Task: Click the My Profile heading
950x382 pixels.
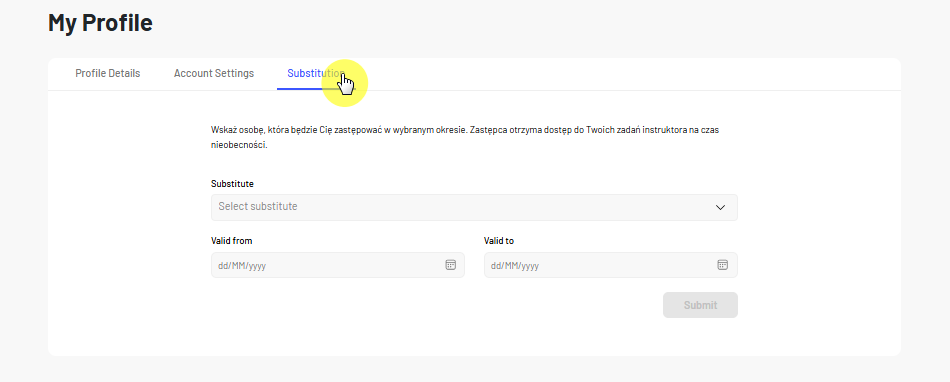Action: click(100, 23)
